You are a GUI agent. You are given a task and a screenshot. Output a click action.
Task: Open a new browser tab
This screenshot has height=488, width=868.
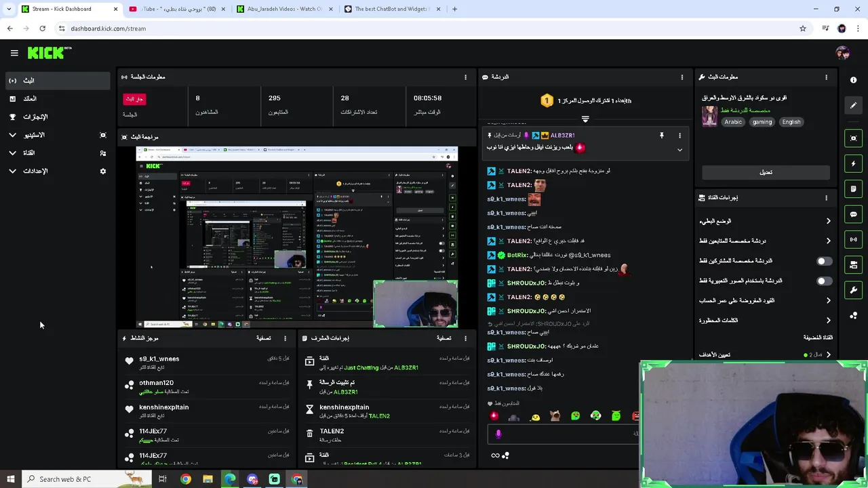454,9
